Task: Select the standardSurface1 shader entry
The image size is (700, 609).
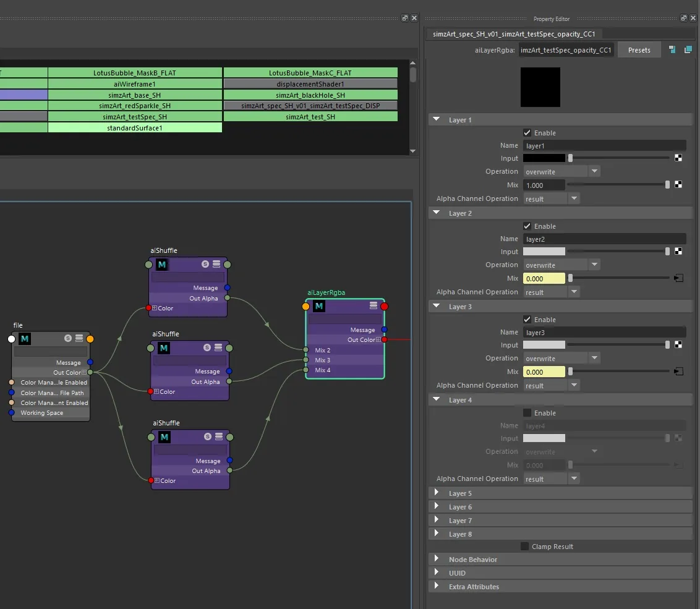Action: coord(135,128)
